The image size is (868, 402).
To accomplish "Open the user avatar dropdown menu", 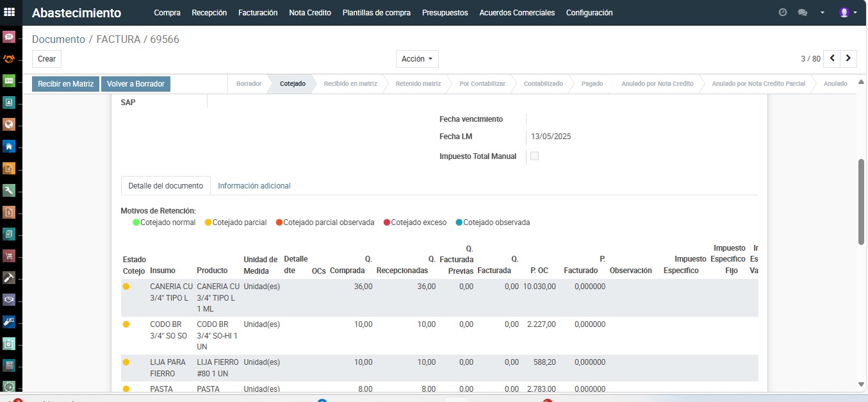I will [x=848, y=13].
